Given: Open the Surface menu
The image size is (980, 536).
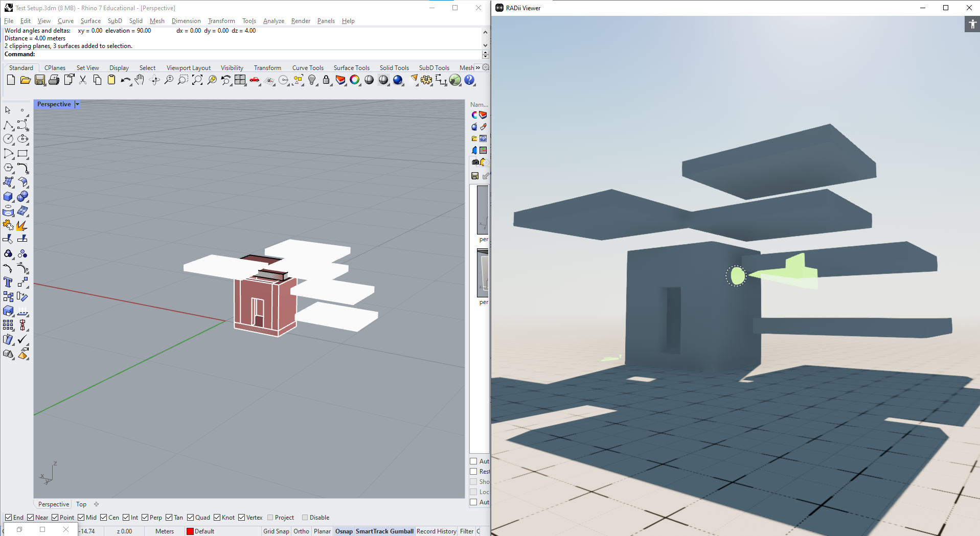Looking at the screenshot, I should tap(90, 21).
